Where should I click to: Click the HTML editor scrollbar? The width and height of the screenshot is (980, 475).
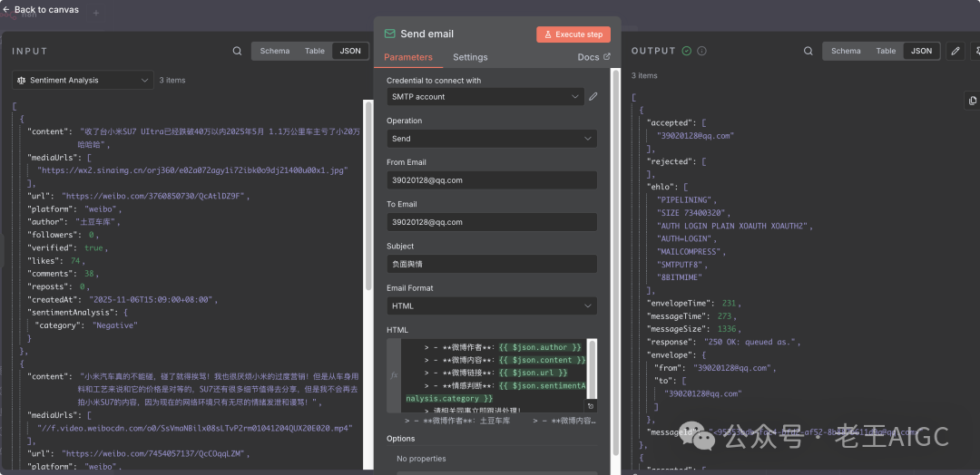pos(592,368)
